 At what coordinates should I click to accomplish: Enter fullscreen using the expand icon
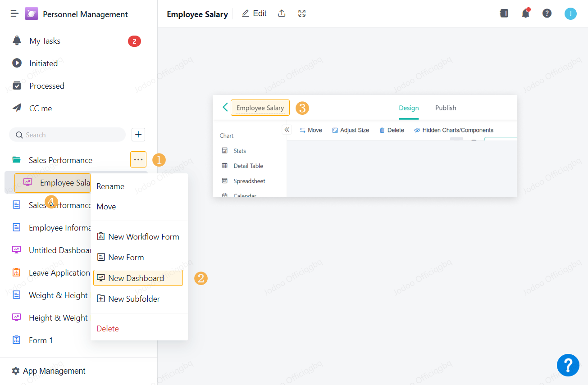click(301, 13)
